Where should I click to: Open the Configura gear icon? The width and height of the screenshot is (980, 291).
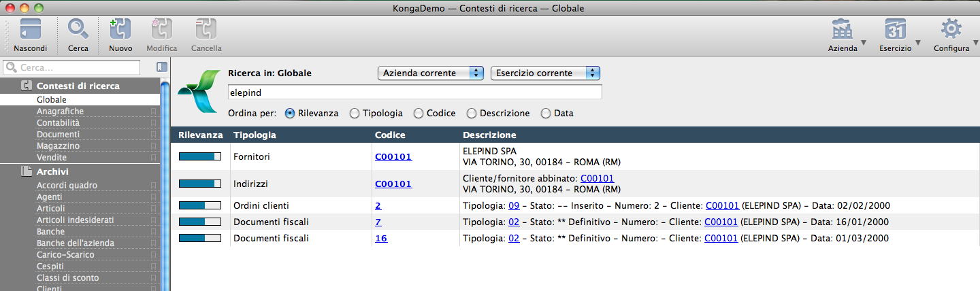point(951,31)
